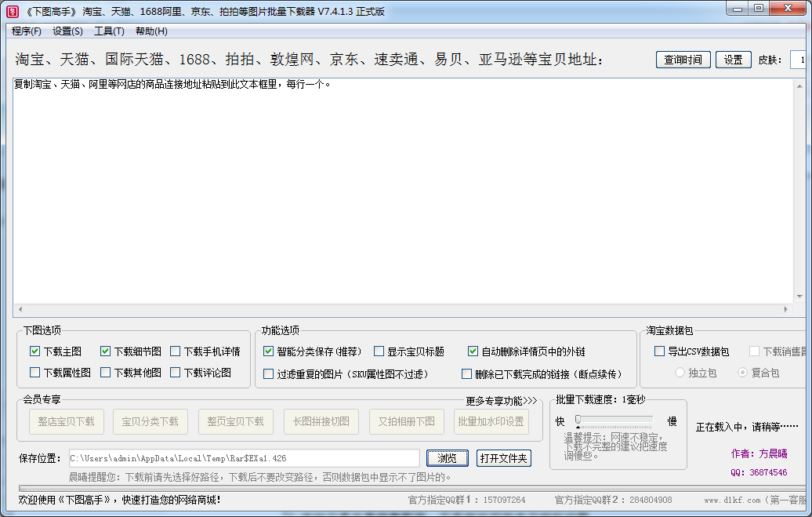Image resolution: width=812 pixels, height=517 pixels.
Task: Enable the 下载手机详情 checkbox
Action: (x=175, y=351)
